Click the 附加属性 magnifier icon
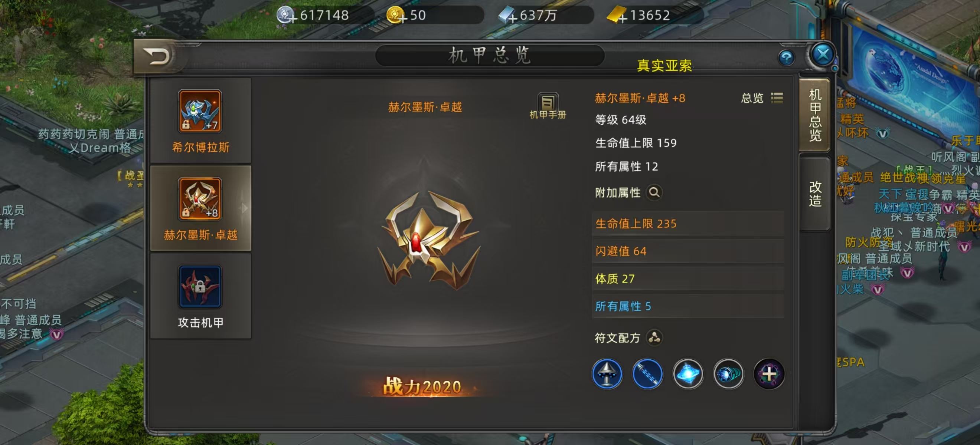The image size is (980, 445). (x=654, y=192)
